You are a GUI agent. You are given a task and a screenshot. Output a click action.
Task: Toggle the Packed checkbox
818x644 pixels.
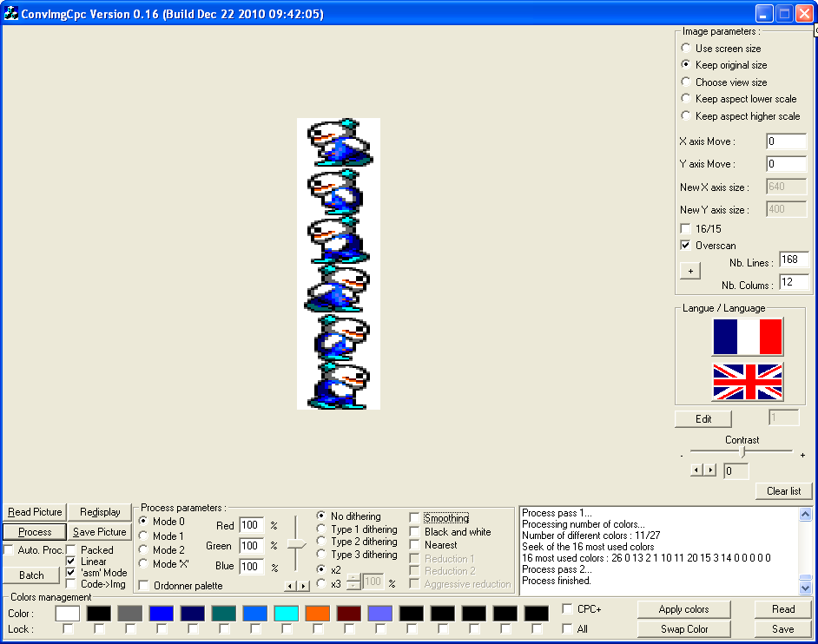coord(71,549)
